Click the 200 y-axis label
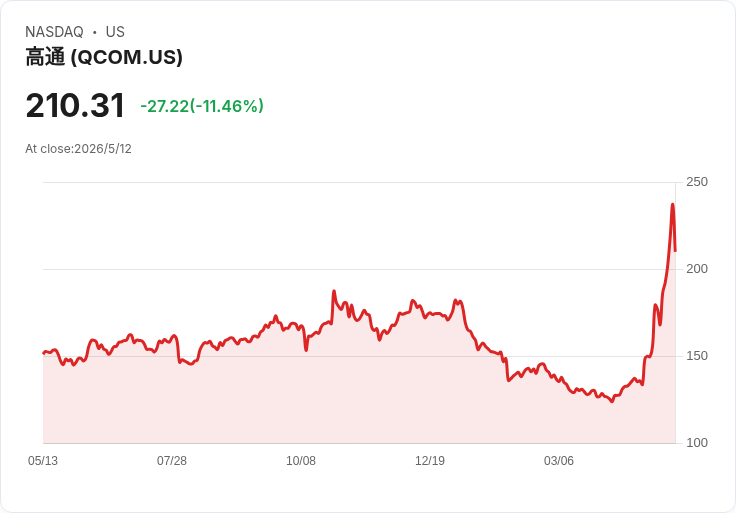736x513 pixels. [x=697, y=268]
